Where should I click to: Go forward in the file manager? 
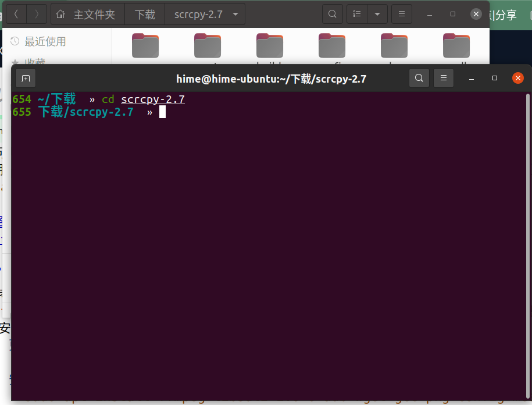tap(37, 14)
